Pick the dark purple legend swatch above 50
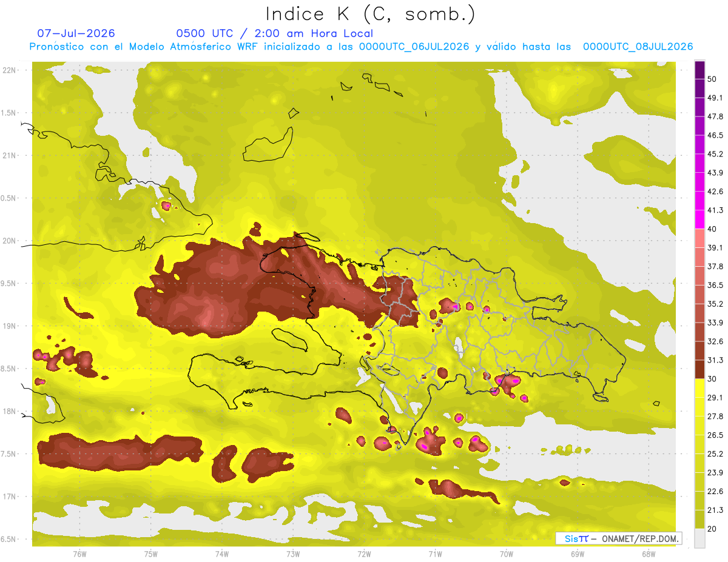 (x=699, y=70)
